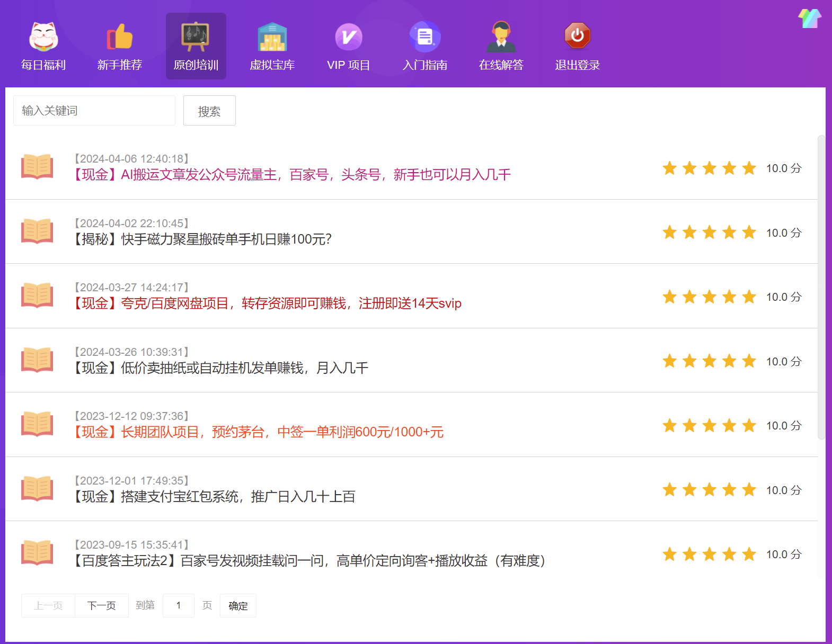
Task: Open the warehouse 虚拟宝库 icon
Action: (x=272, y=37)
